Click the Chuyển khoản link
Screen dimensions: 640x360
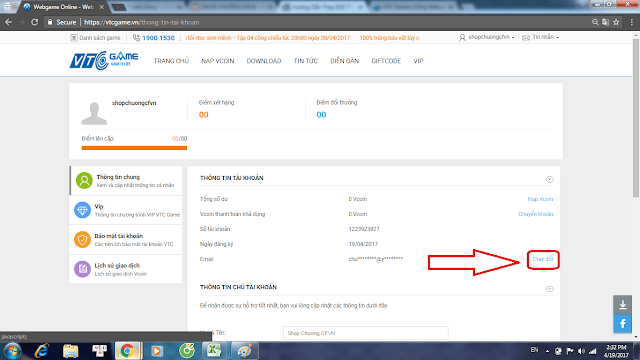[536, 214]
